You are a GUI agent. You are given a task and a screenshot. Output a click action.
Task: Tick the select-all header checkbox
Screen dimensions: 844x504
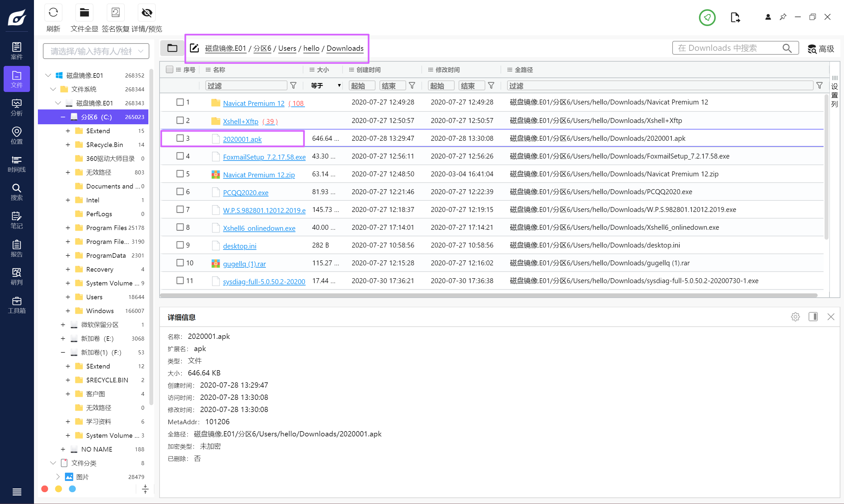pyautogui.click(x=169, y=70)
